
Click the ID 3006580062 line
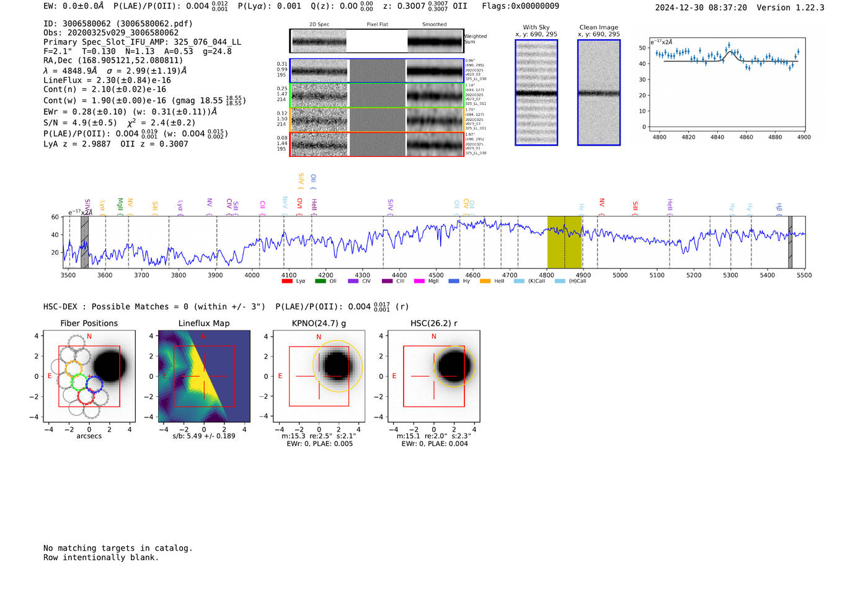click(x=118, y=24)
